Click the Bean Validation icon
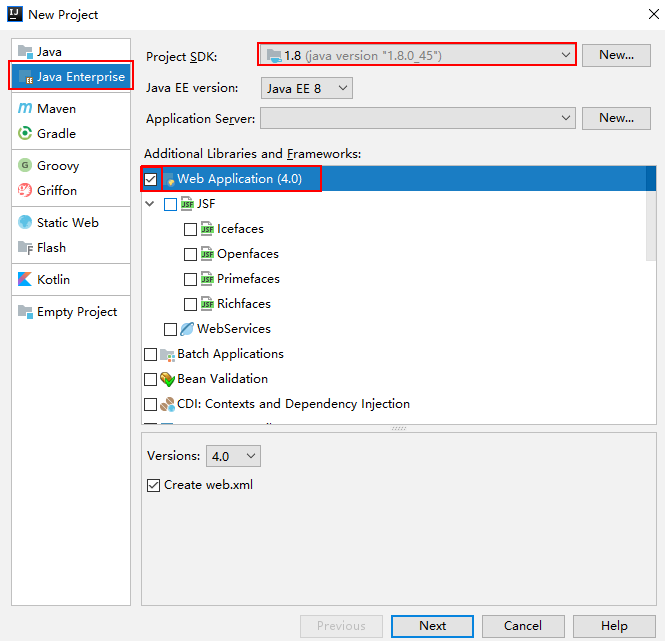The image size is (665, 641). pos(168,379)
